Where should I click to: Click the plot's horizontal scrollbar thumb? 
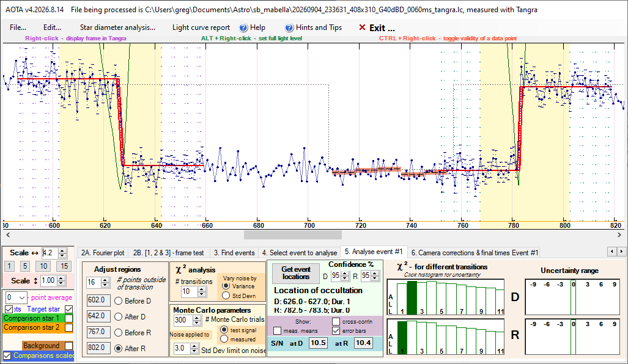tap(293, 235)
